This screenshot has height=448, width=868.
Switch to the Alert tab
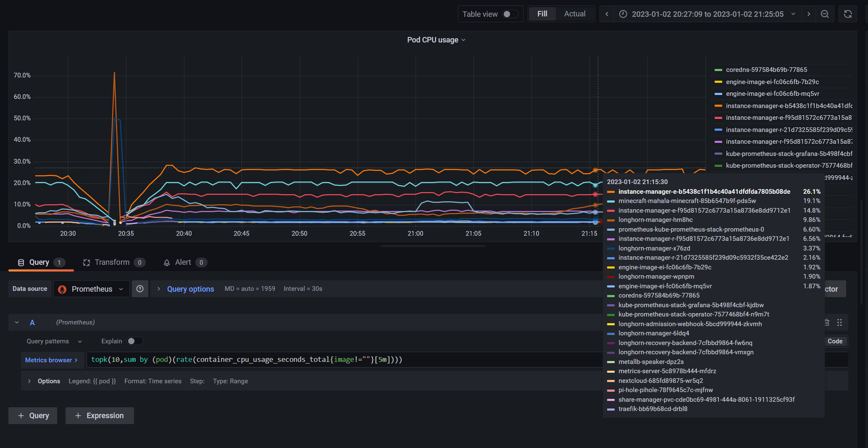coord(183,262)
